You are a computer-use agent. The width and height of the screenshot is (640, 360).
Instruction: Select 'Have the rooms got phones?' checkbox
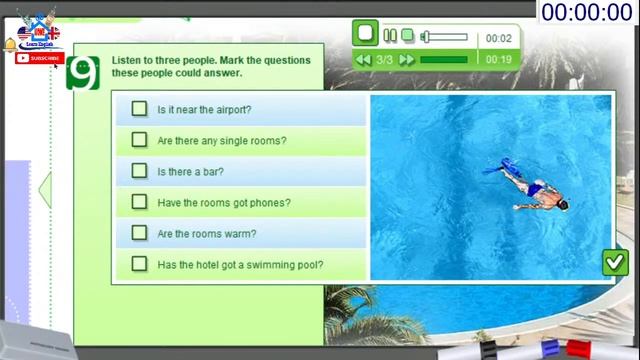[139, 202]
